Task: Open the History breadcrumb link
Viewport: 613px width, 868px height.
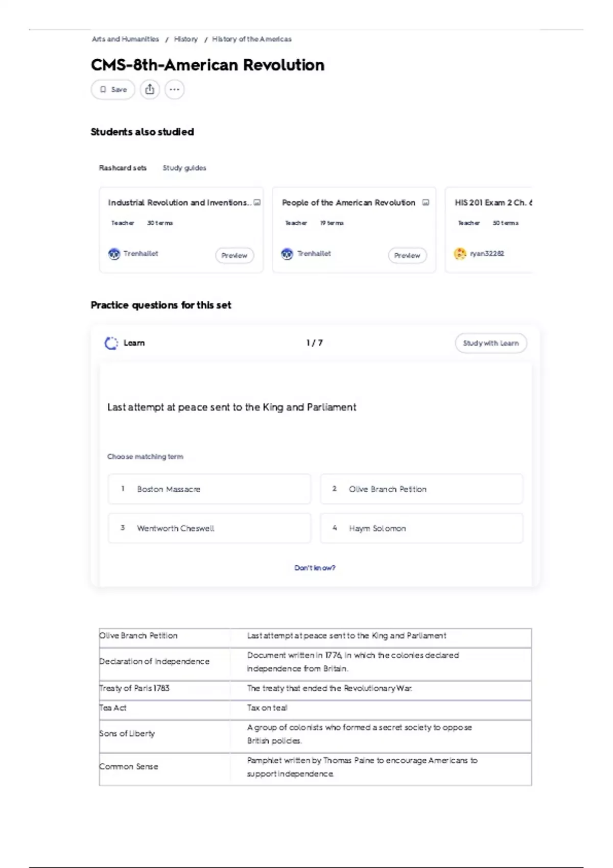Action: click(185, 39)
